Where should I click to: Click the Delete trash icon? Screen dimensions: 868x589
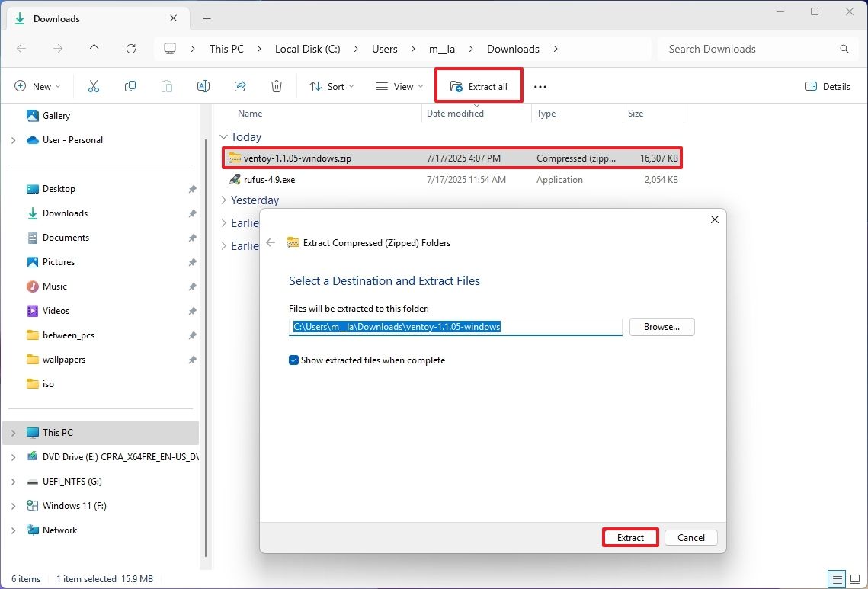click(x=276, y=86)
